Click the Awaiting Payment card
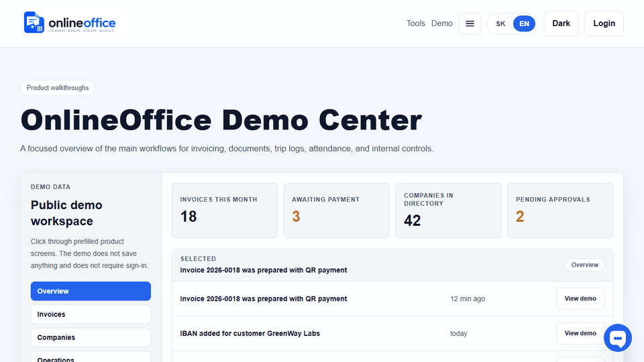Image resolution: width=644 pixels, height=362 pixels. (x=336, y=210)
